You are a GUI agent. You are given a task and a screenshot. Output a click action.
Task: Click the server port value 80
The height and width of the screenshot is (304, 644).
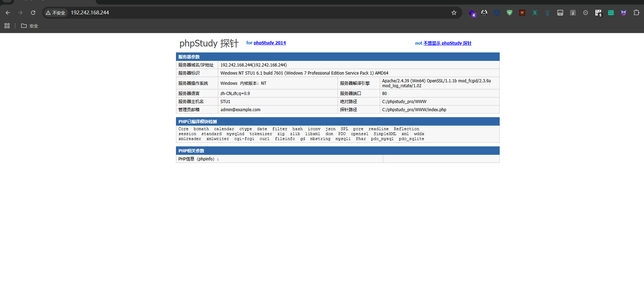pyautogui.click(x=384, y=94)
